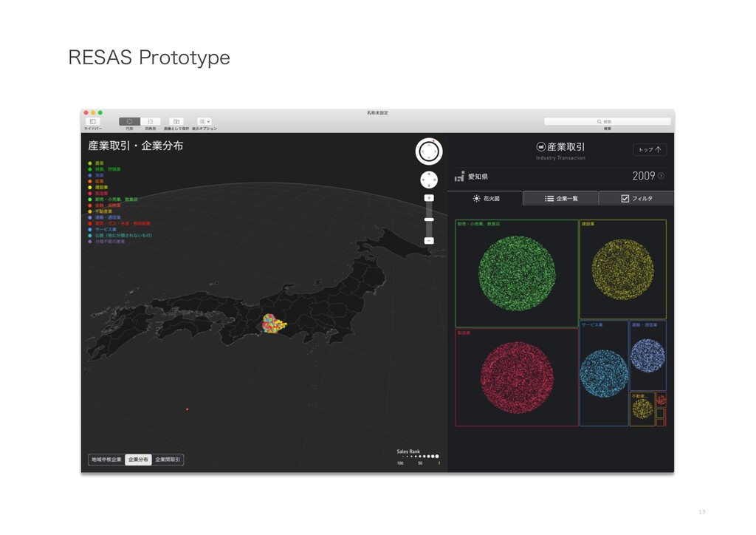Click the 建設業 legend color dot
756x535 pixels.
coord(89,187)
